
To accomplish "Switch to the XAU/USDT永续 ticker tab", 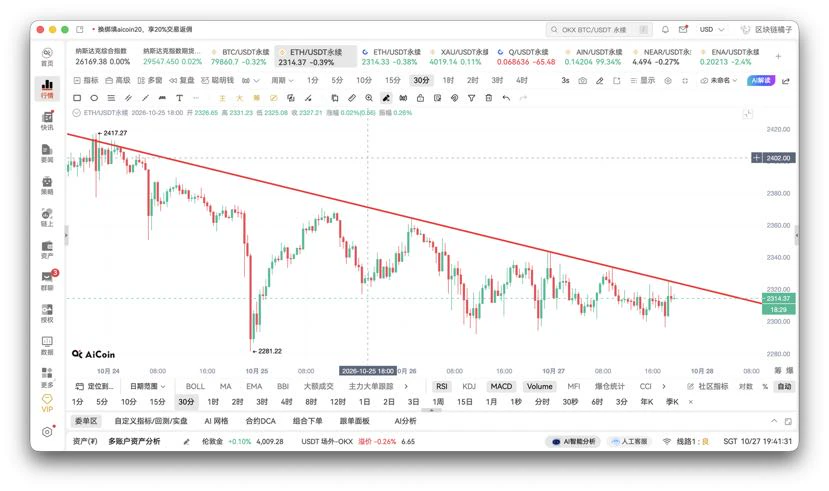I will pos(459,57).
